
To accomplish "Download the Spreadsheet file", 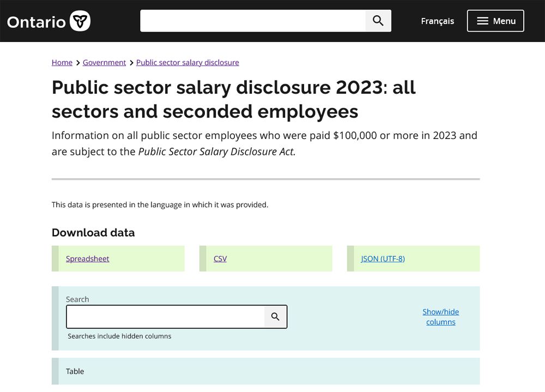I will point(88,259).
